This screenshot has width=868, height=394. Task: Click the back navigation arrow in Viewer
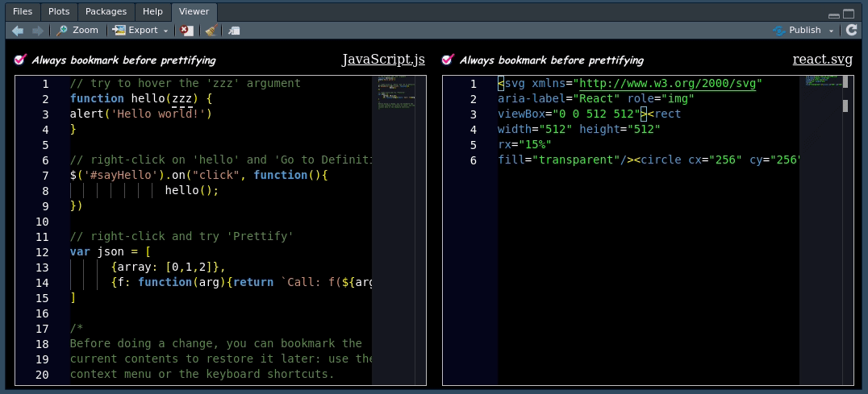coord(18,31)
